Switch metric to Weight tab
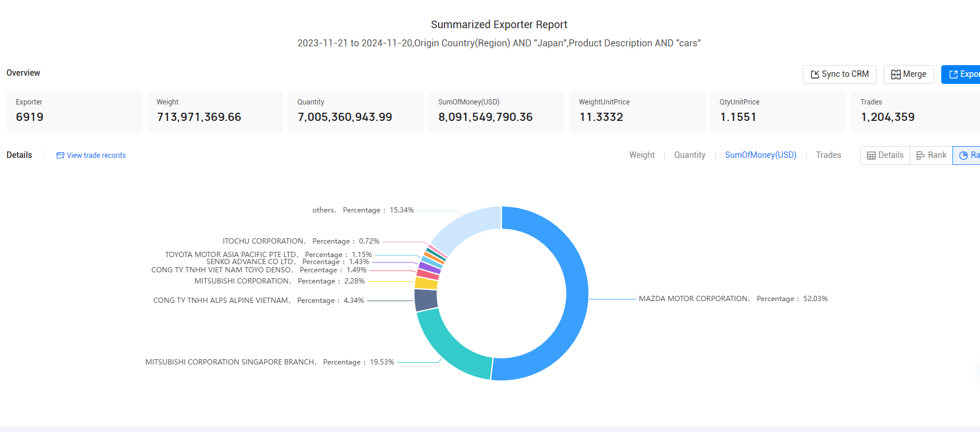The height and width of the screenshot is (432, 980). tap(642, 155)
